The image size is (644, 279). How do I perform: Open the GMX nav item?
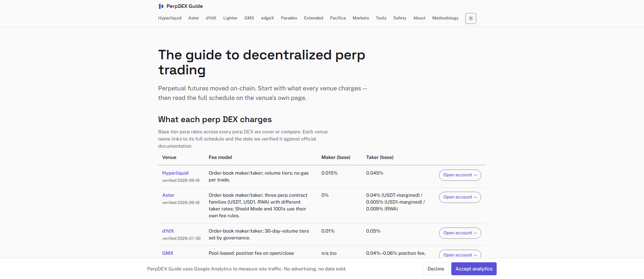coord(249,18)
